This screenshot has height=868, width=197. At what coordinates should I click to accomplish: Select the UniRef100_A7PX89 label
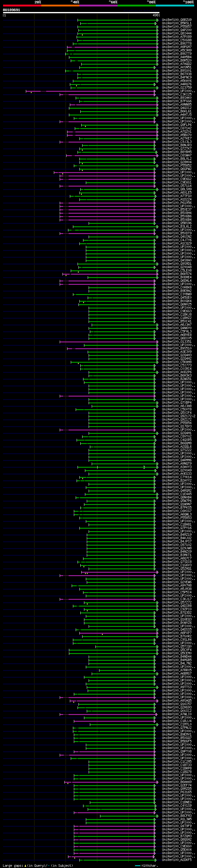coord(176,37)
